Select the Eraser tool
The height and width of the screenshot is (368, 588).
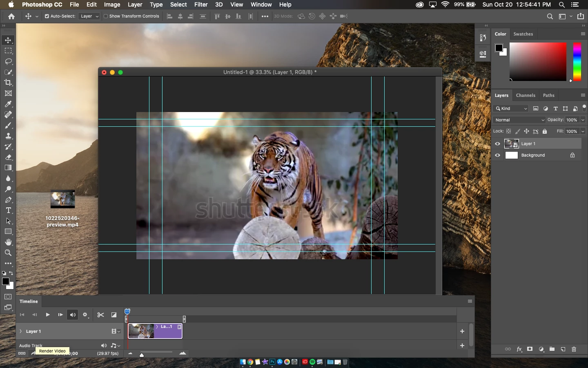click(x=8, y=157)
